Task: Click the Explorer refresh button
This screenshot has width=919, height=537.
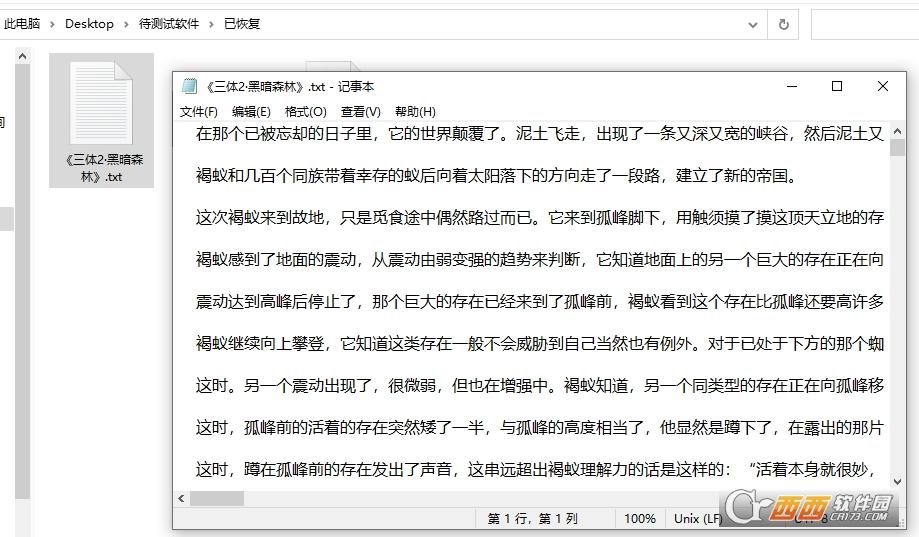Action: click(784, 25)
